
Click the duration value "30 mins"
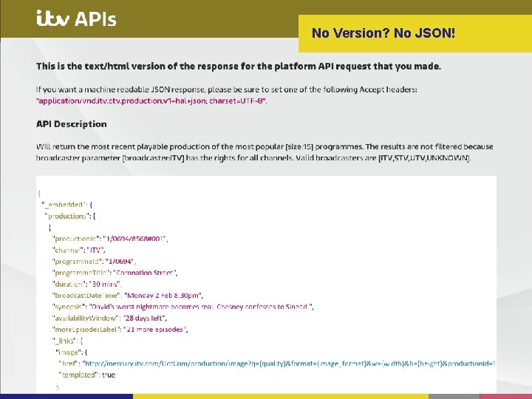104,284
